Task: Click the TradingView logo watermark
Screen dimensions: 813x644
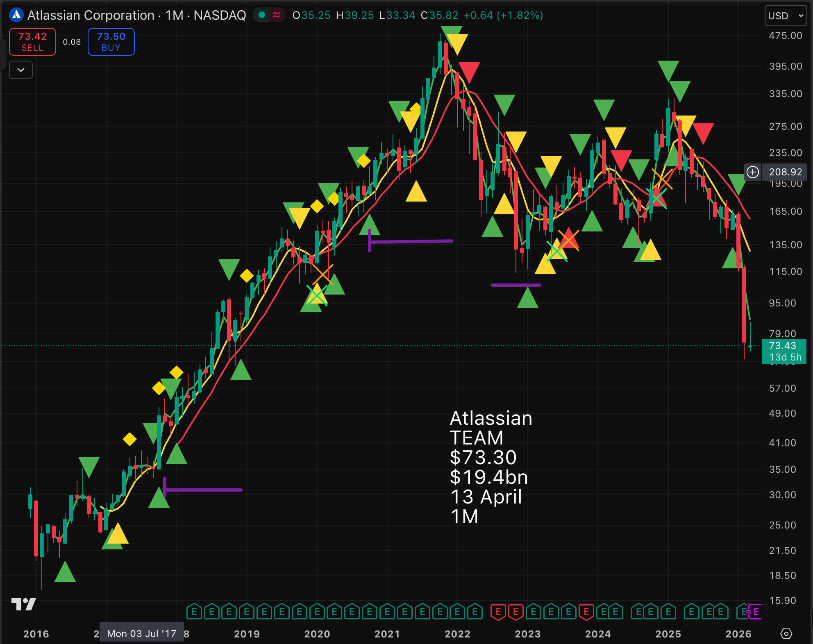Action: coord(23,604)
